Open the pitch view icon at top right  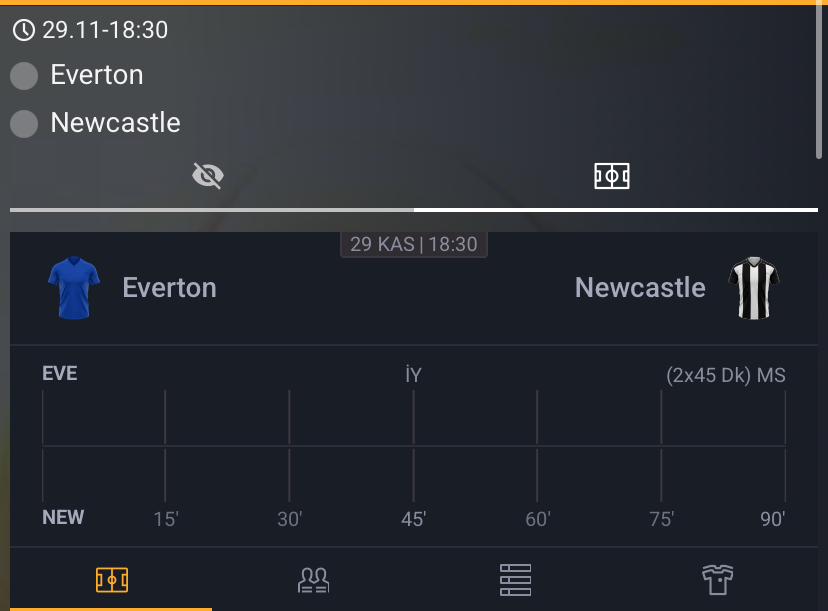pyautogui.click(x=614, y=175)
